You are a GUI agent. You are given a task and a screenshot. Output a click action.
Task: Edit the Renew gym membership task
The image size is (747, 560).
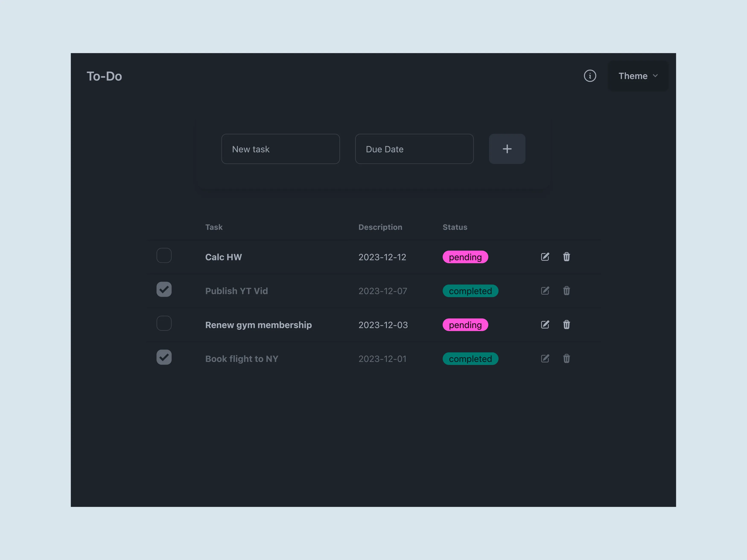(x=545, y=325)
